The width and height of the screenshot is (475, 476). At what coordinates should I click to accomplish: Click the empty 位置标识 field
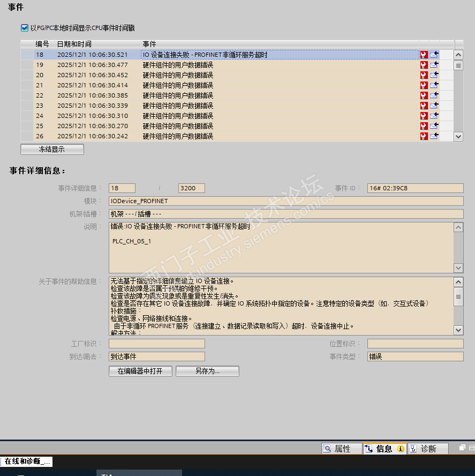click(415, 344)
